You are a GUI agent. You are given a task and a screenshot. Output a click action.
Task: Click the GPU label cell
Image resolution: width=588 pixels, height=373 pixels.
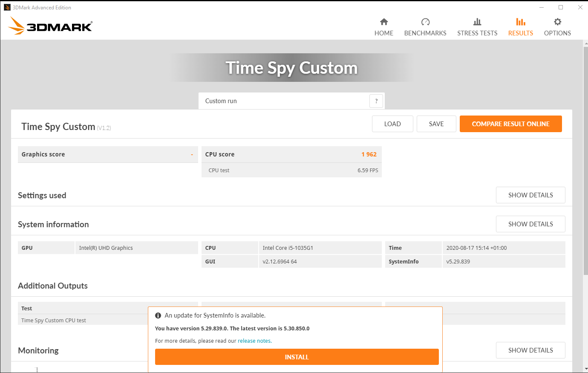[46, 248]
